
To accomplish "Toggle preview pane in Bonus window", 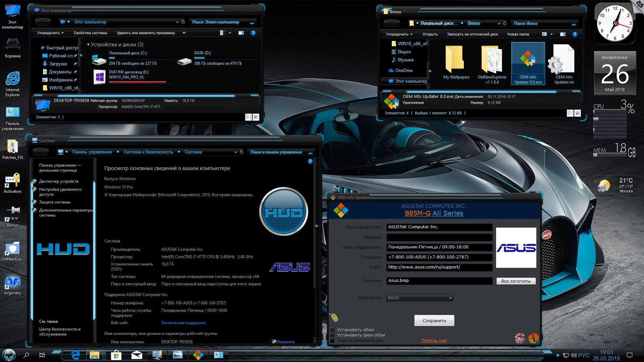I will (x=563, y=34).
